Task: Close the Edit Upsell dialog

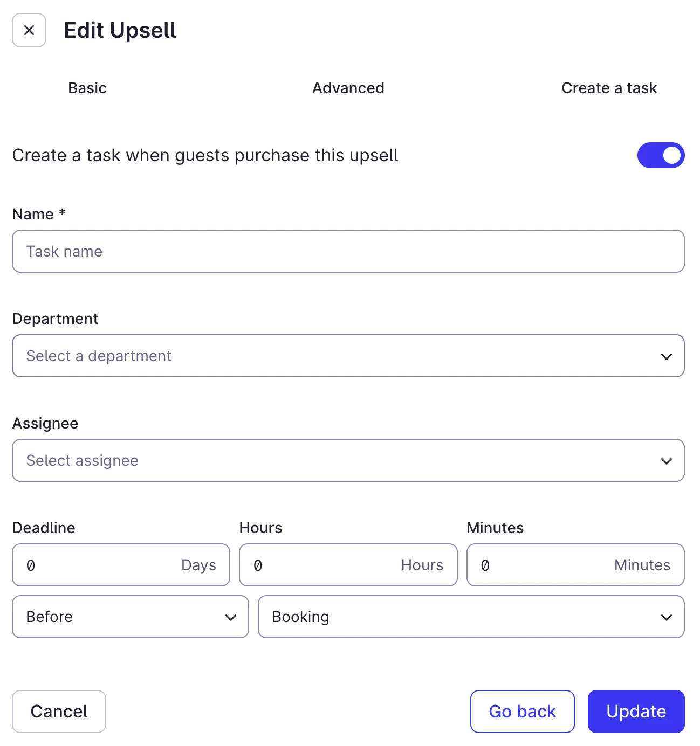Action: pyautogui.click(x=29, y=30)
